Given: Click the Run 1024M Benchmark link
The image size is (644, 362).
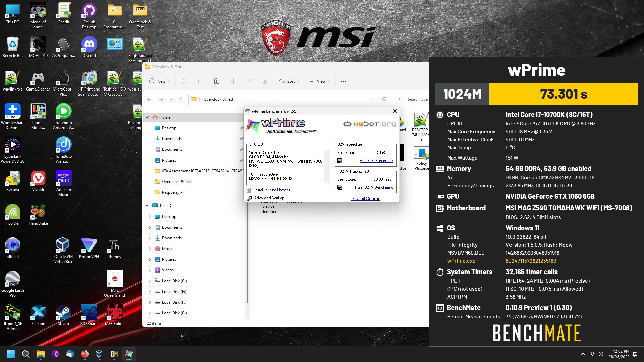Looking at the screenshot, I should point(374,187).
